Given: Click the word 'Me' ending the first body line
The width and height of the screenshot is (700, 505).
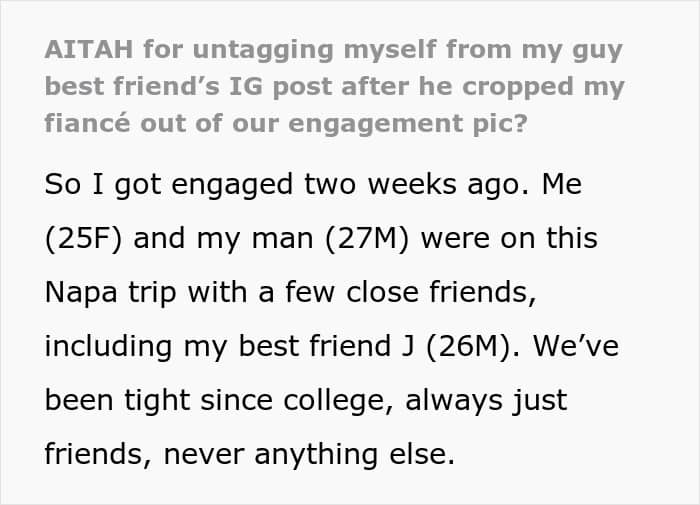Looking at the screenshot, I should (562, 184).
